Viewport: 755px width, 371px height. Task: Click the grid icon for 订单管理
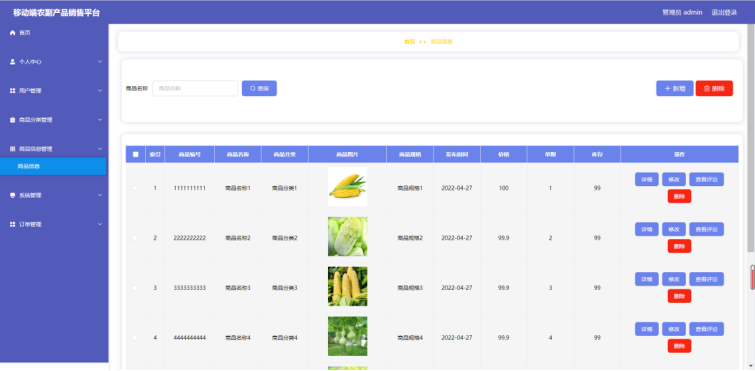pos(13,224)
